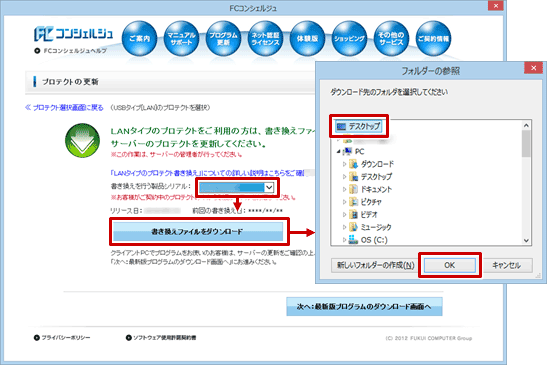This screenshot has height=365, width=547.
Task: Click the green download arrow icon
Action: coord(82,140)
